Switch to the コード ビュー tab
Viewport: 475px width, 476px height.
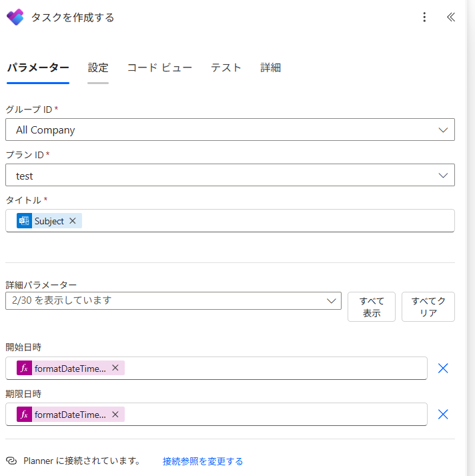click(159, 67)
